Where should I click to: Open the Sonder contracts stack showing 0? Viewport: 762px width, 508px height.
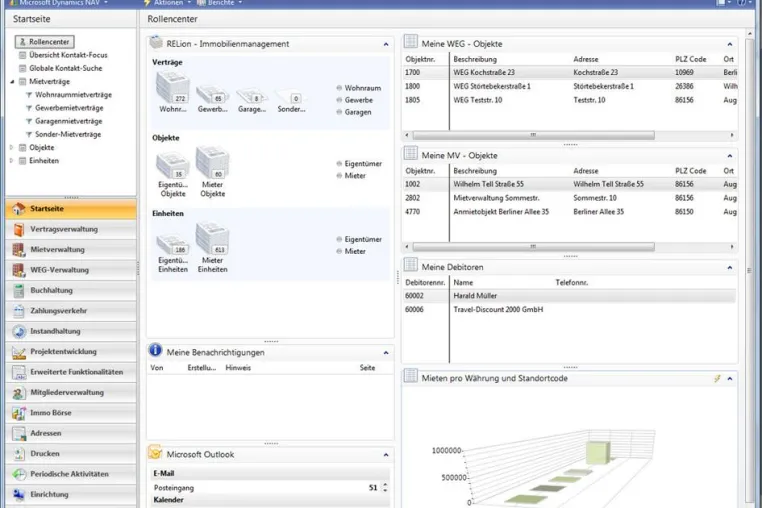[x=291, y=96]
